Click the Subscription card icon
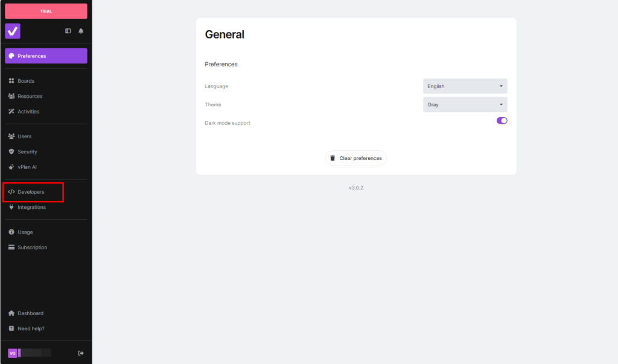This screenshot has width=618, height=364. pyautogui.click(x=11, y=247)
